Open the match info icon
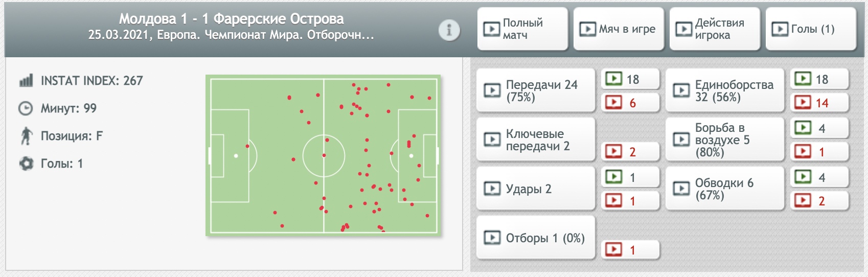The width and height of the screenshot is (868, 277). pyautogui.click(x=449, y=30)
